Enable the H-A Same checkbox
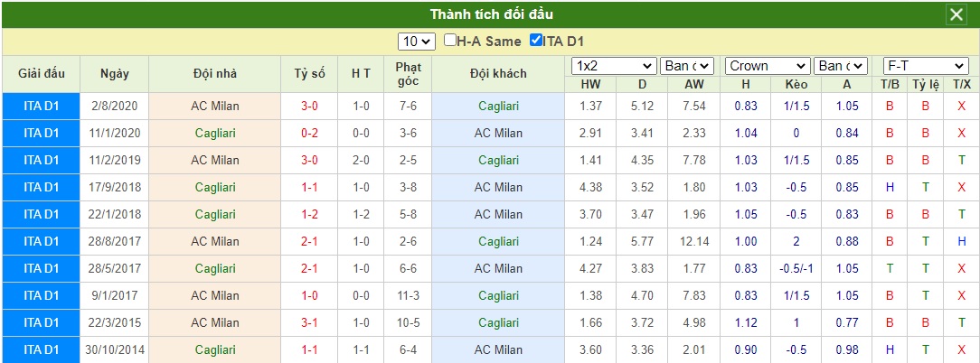980x363 pixels. (x=450, y=41)
